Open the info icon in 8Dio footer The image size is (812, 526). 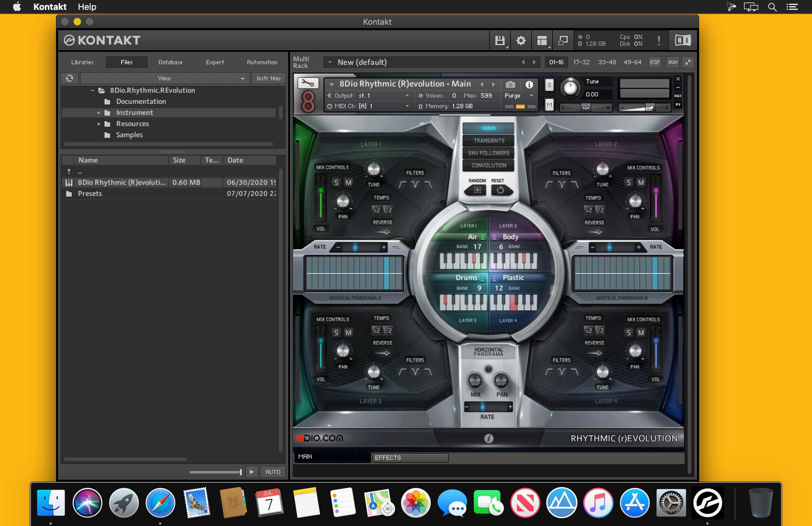coord(489,439)
